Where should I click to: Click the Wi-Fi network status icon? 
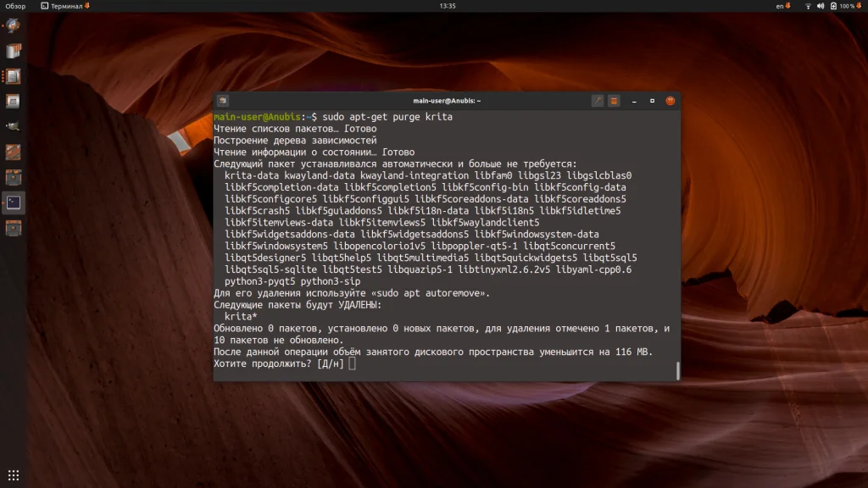click(808, 6)
